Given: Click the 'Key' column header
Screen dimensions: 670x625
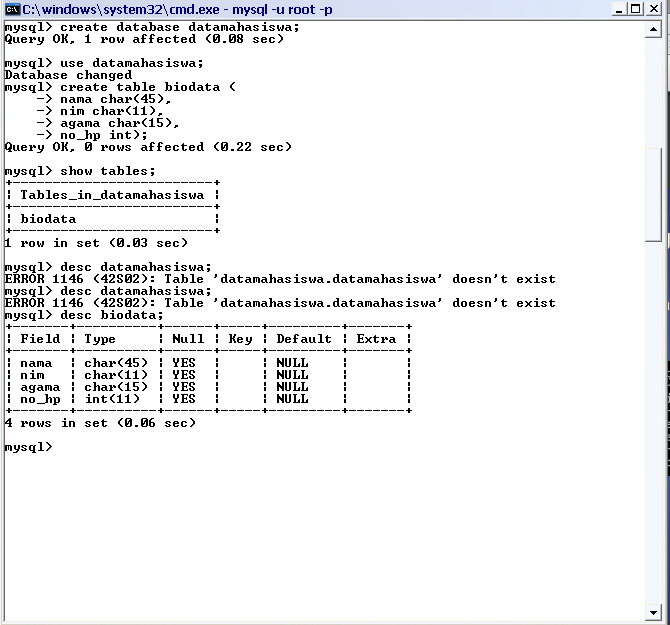Looking at the screenshot, I should pyautogui.click(x=240, y=339).
